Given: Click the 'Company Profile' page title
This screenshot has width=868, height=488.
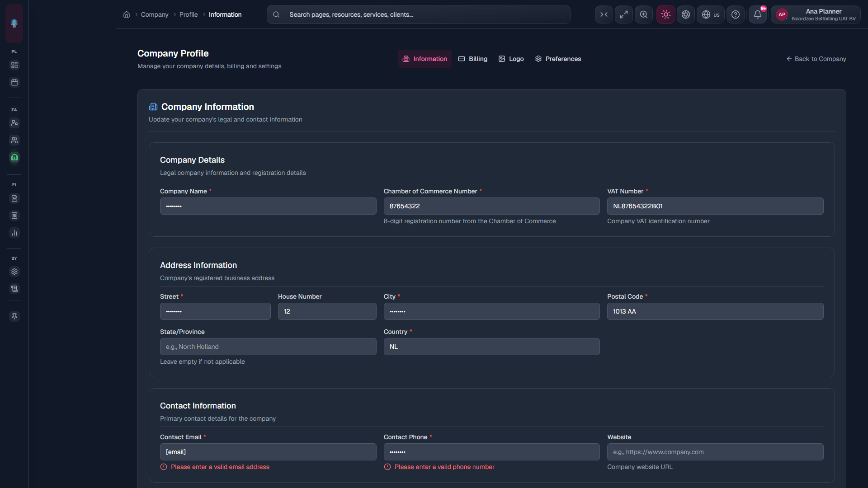Looking at the screenshot, I should (x=173, y=53).
